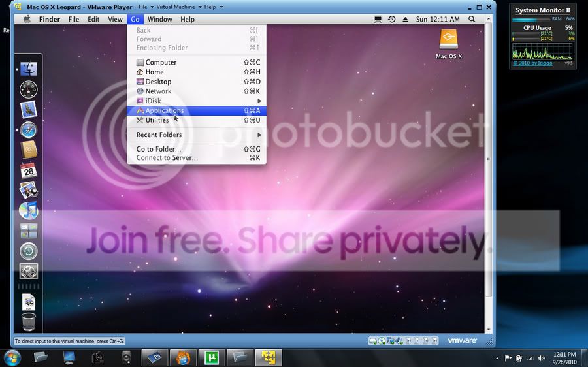
Task: Select Go to Folder… item
Action: coord(197,149)
